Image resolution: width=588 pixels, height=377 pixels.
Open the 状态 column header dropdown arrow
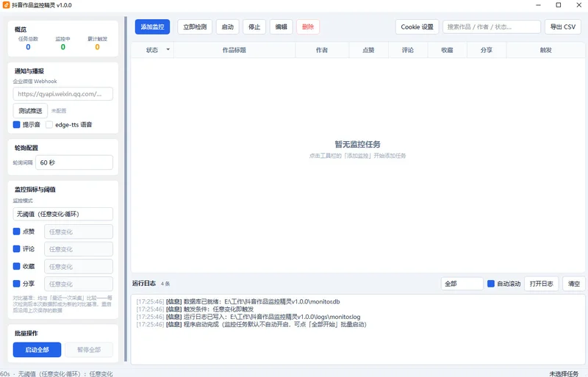[x=168, y=49]
